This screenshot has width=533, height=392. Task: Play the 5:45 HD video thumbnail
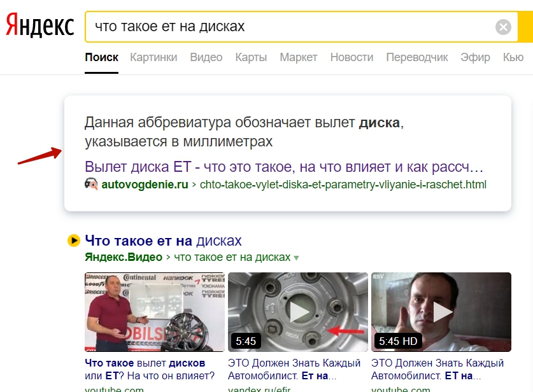click(x=441, y=312)
